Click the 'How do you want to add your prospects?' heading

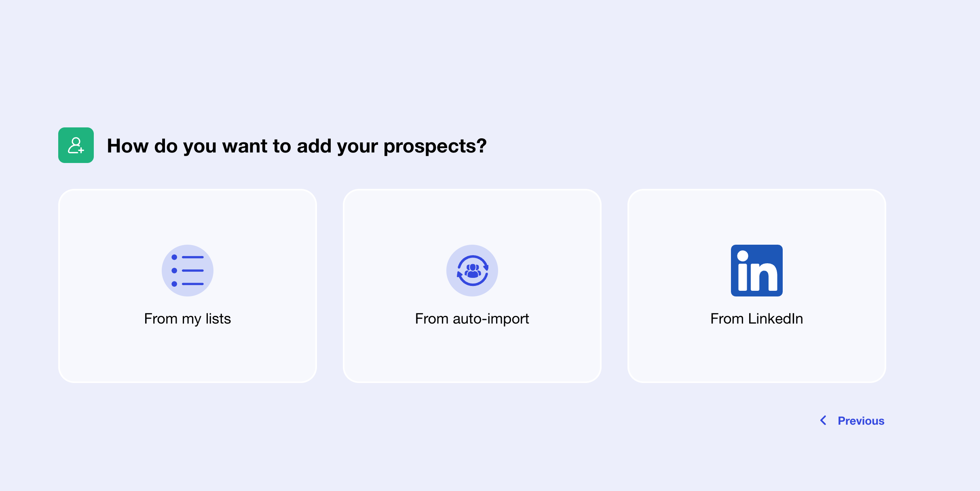(x=297, y=146)
